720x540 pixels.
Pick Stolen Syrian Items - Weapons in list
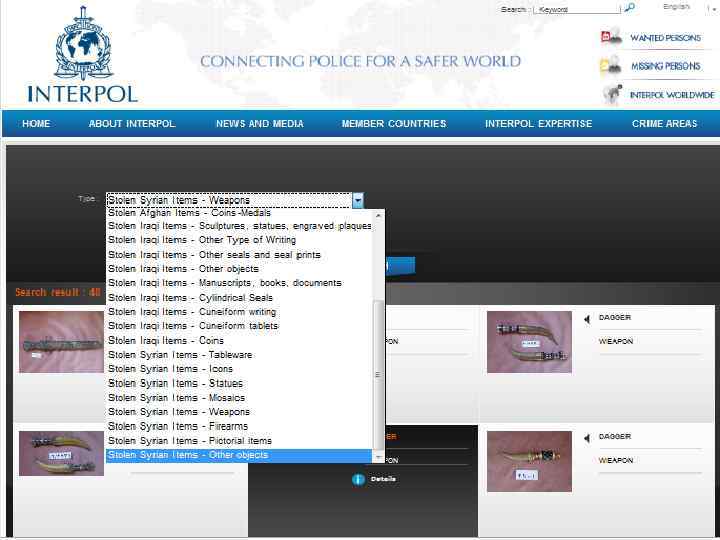(x=239, y=412)
